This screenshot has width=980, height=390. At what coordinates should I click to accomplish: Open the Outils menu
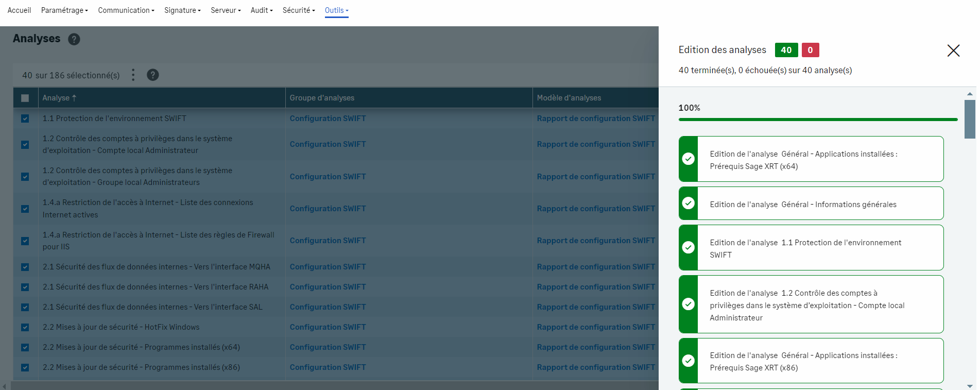[x=336, y=10]
